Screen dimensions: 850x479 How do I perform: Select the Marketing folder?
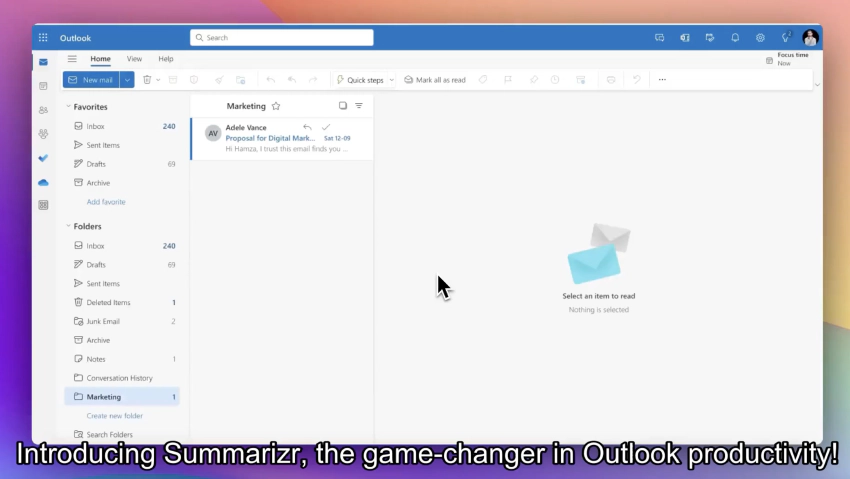(123, 397)
